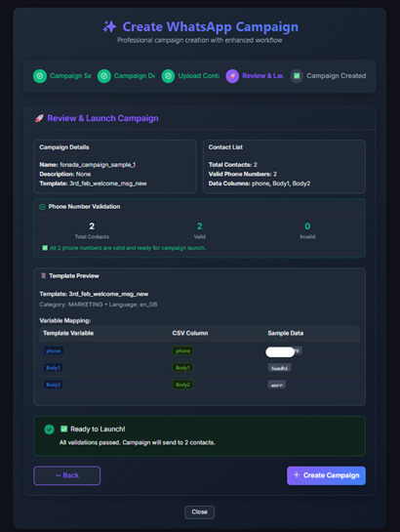This screenshot has width=400, height=532.
Task: Click the green Campaign De step circle icon
Action: click(x=104, y=76)
